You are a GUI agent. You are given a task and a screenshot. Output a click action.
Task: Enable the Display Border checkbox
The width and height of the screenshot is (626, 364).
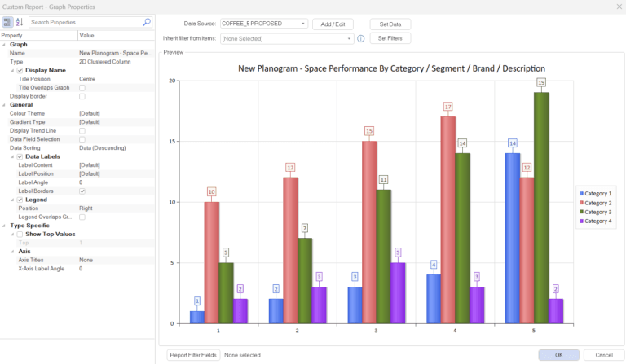tap(82, 96)
